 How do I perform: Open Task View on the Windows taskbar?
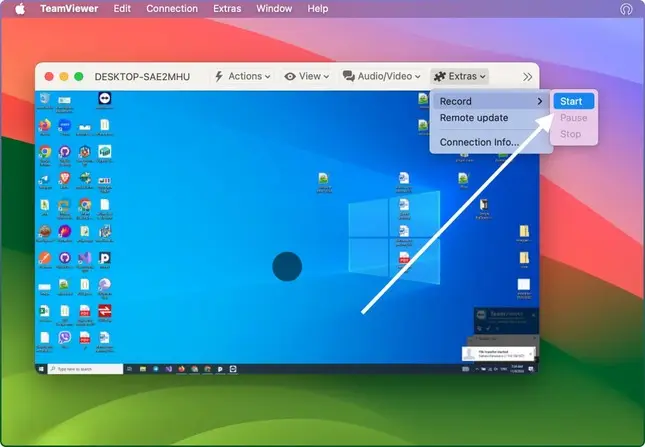pos(129,369)
